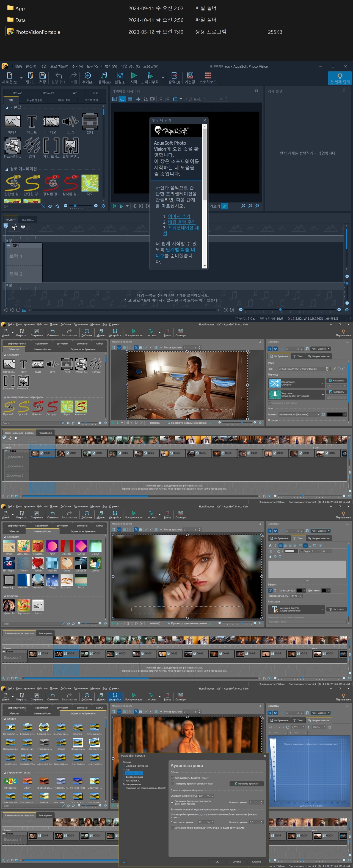
Task: Collapse the 기본값 section expander
Action: [x=7, y=108]
